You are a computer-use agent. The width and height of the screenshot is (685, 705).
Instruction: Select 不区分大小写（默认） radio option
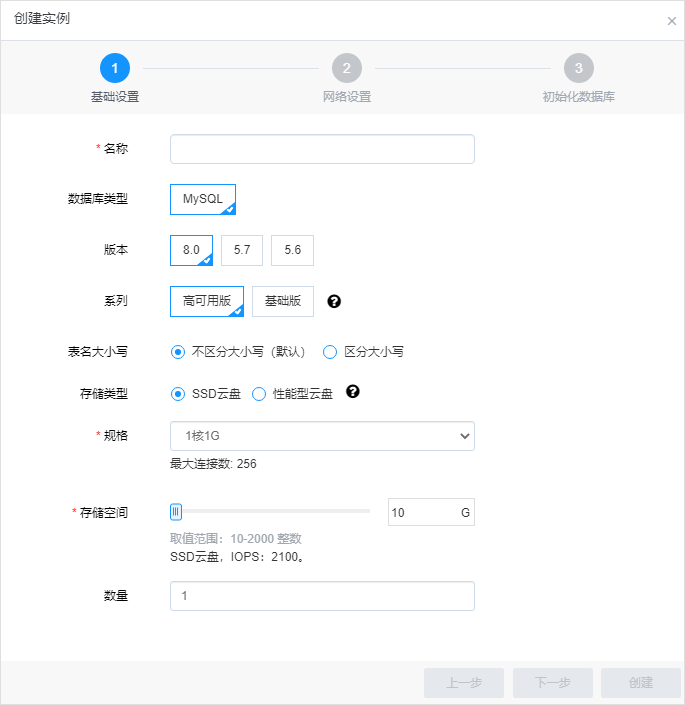pos(178,352)
